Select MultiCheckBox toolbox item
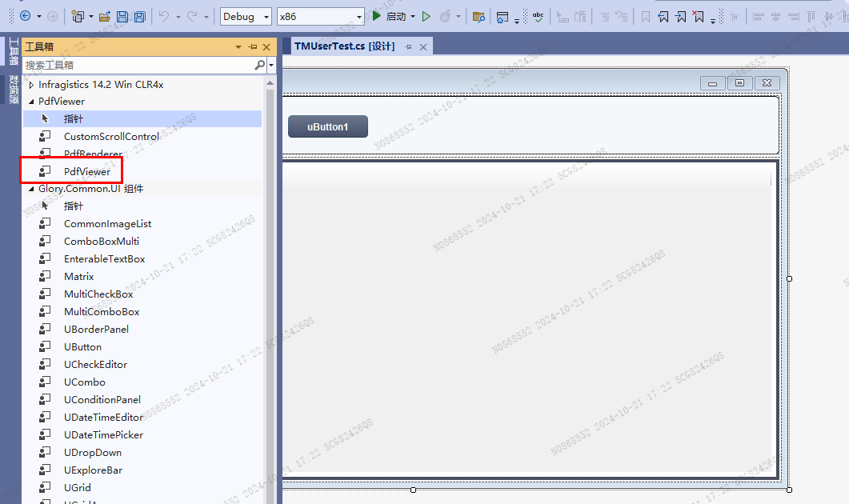Image resolution: width=849 pixels, height=504 pixels. point(142,294)
